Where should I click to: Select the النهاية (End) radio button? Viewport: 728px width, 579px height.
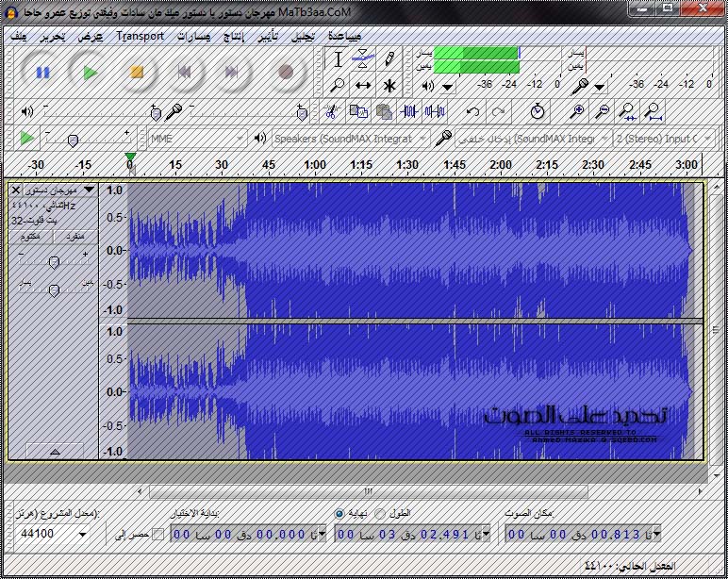pyautogui.click(x=339, y=514)
